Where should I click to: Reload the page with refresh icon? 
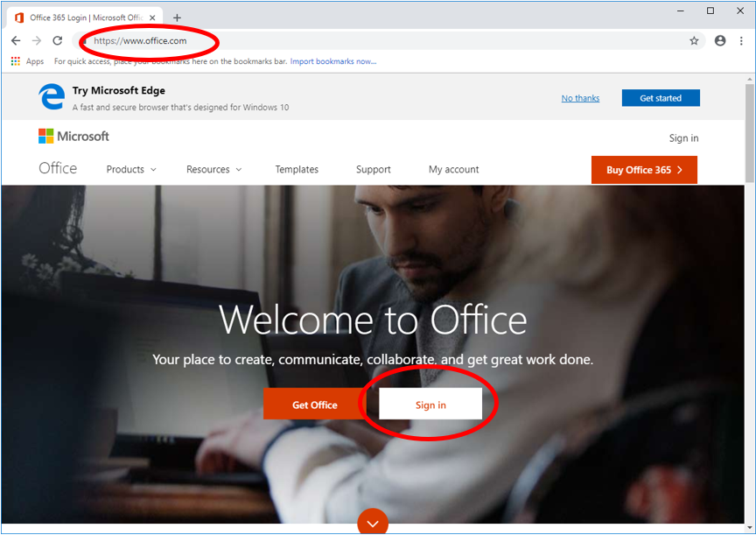pos(58,40)
